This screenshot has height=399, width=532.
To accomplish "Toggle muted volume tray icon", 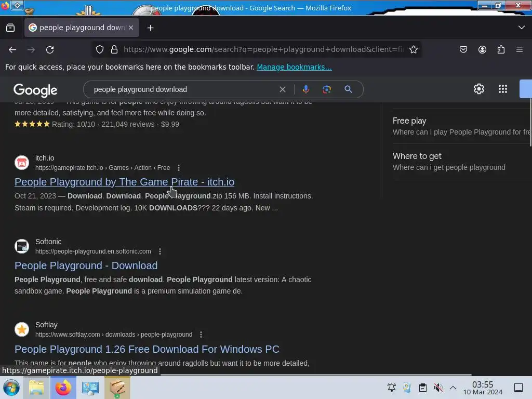I will click(x=438, y=388).
